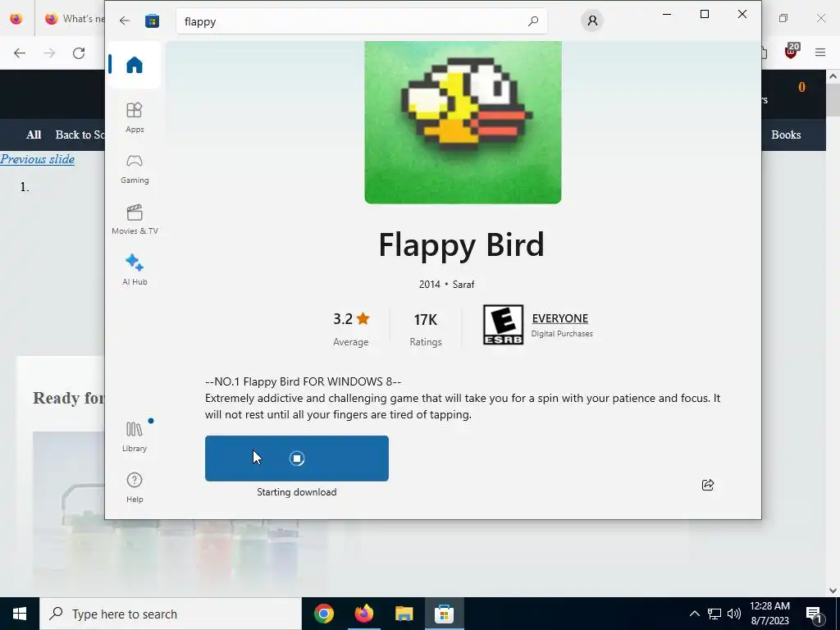Click the 3.2 average star rating
840x630 pixels.
pos(351,319)
